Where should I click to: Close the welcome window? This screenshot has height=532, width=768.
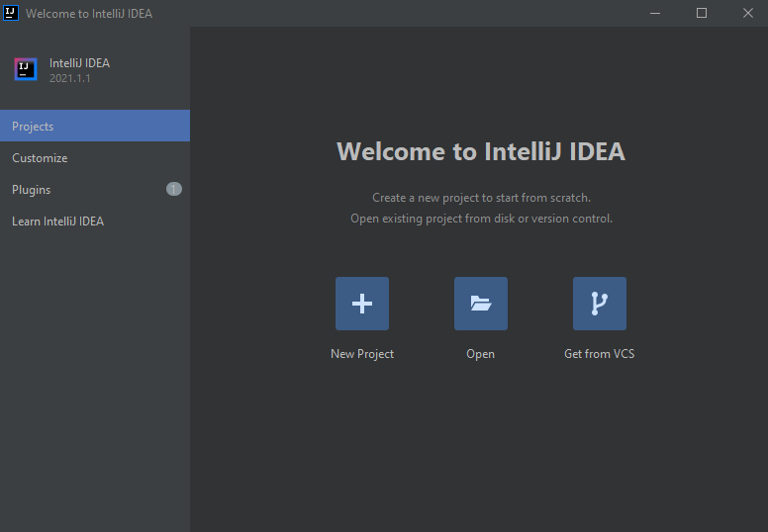point(747,13)
